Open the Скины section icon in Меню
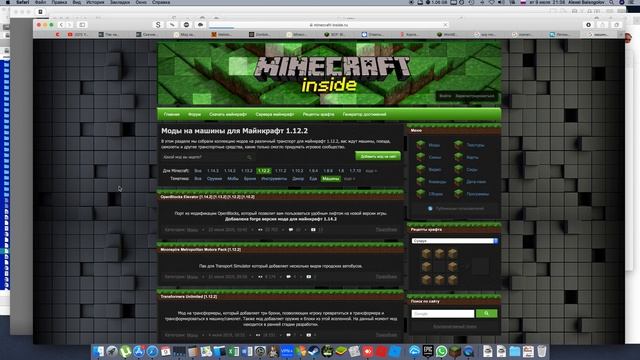This screenshot has height=360, width=640. pos(421,157)
